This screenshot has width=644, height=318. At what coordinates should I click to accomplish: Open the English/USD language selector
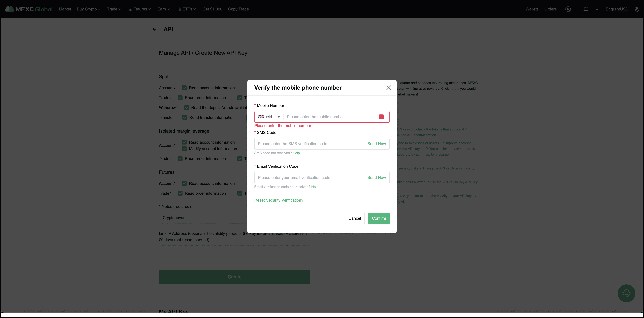click(617, 9)
